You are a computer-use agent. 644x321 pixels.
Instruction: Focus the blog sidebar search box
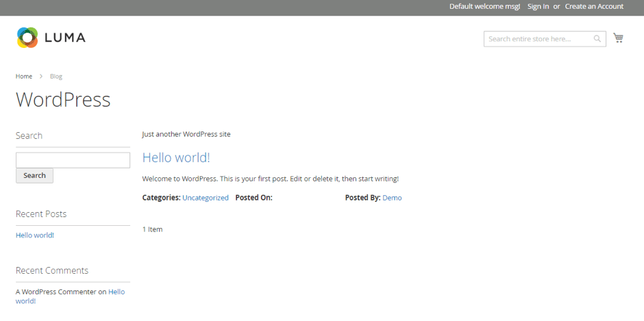click(x=73, y=160)
